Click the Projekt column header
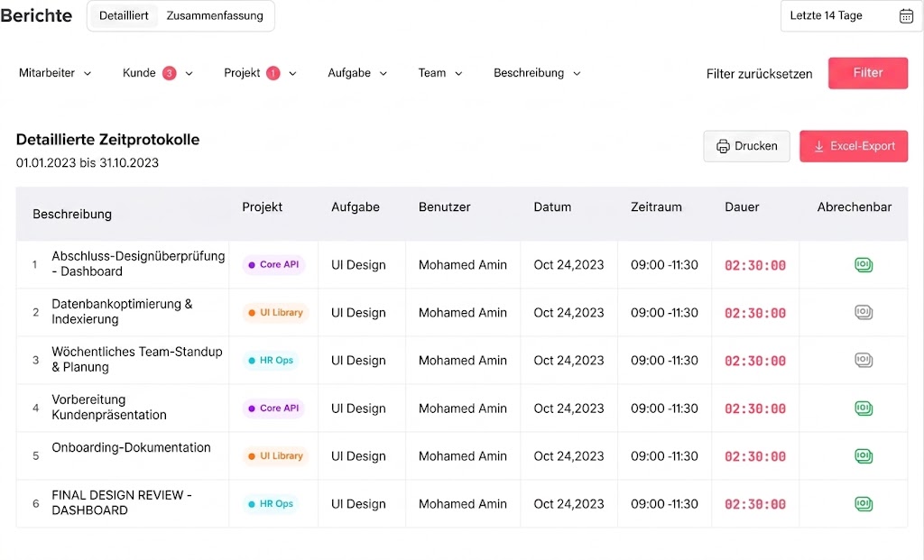This screenshot has height=560, width=924. (x=263, y=207)
